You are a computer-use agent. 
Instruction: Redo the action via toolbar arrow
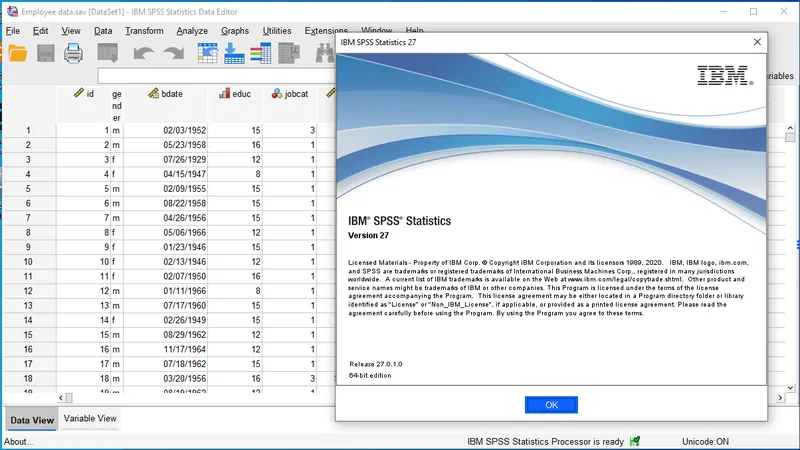174,53
